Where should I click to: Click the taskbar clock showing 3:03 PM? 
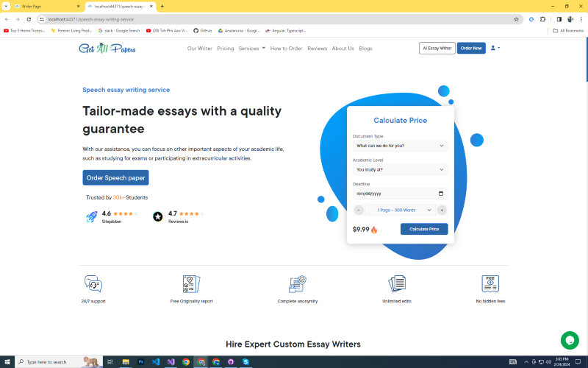562,361
